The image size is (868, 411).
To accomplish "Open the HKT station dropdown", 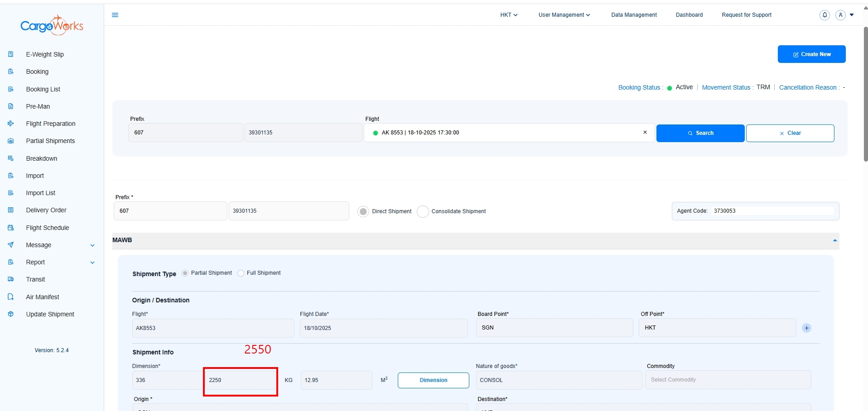I will [509, 15].
